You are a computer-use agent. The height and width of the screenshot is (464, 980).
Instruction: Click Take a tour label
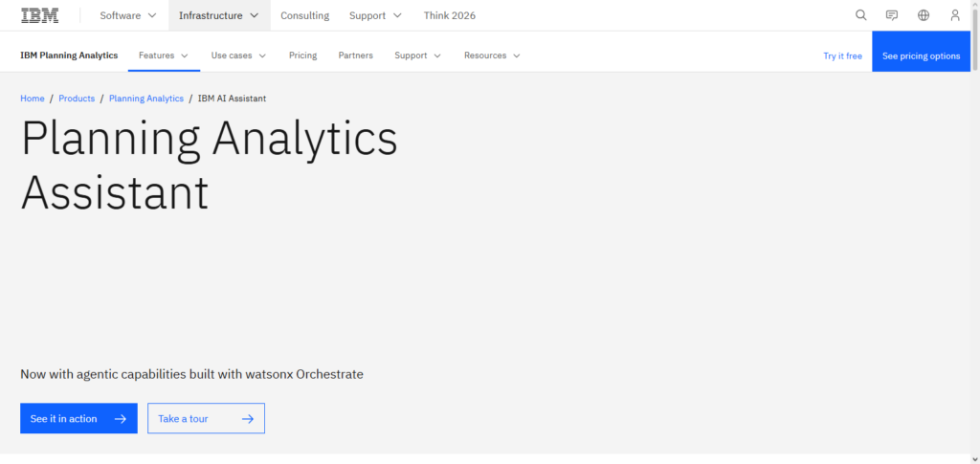(183, 419)
